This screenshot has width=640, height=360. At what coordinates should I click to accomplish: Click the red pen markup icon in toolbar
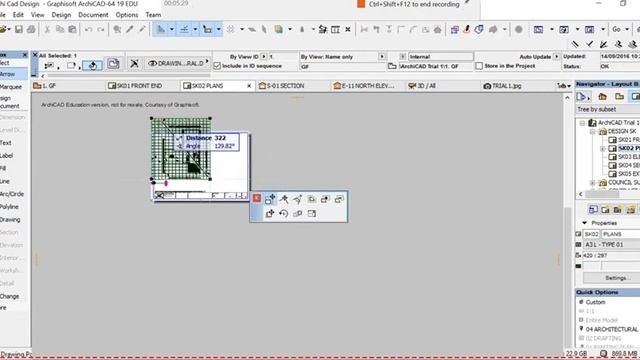coord(467,29)
